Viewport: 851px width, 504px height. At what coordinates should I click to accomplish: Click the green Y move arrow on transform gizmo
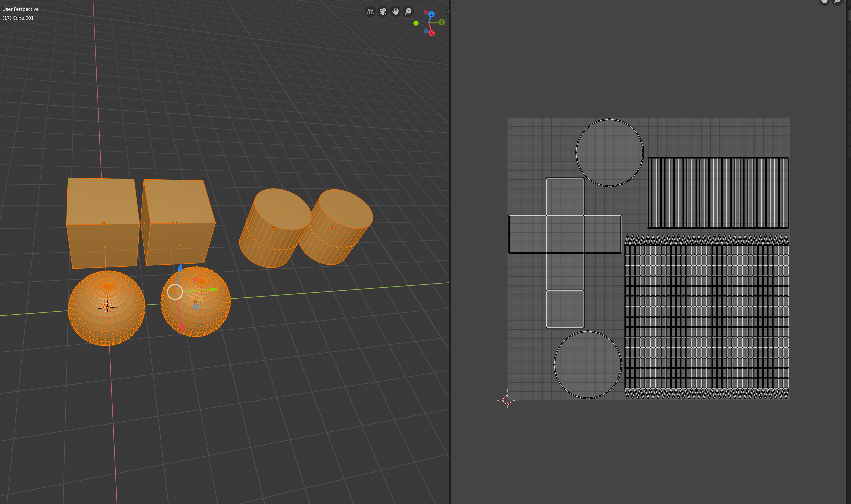pyautogui.click(x=214, y=289)
